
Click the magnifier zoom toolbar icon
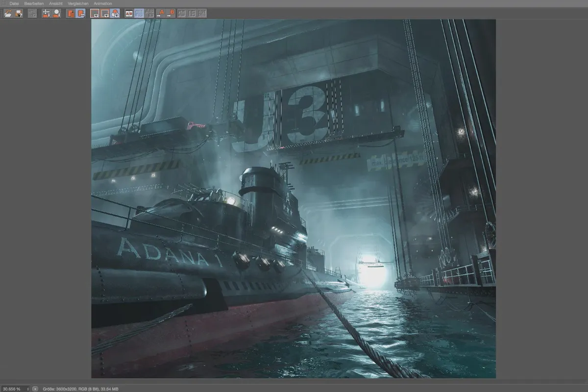tap(56, 13)
